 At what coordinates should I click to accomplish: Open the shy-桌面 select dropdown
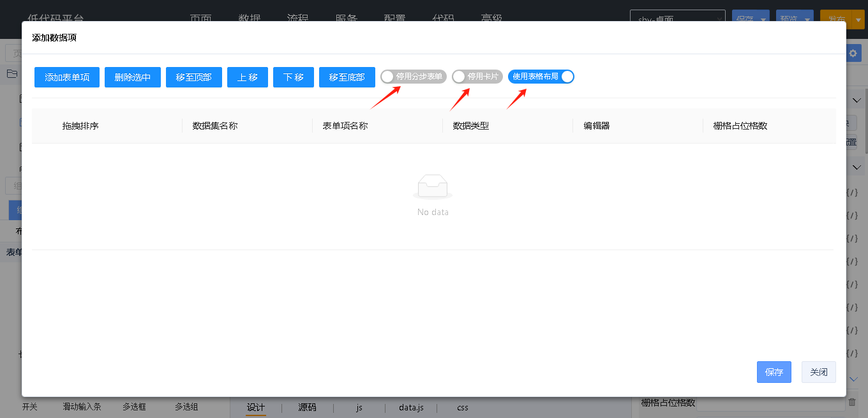(x=677, y=20)
